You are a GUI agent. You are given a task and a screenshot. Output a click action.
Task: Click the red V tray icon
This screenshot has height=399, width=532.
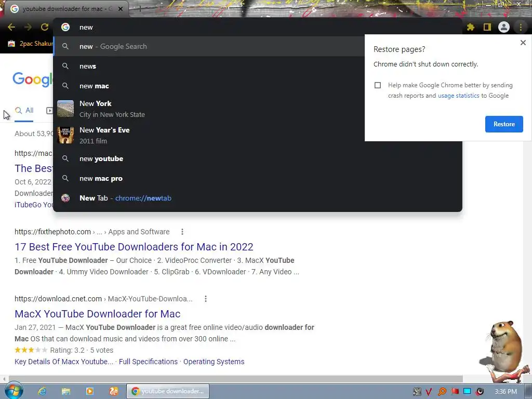[x=429, y=392]
